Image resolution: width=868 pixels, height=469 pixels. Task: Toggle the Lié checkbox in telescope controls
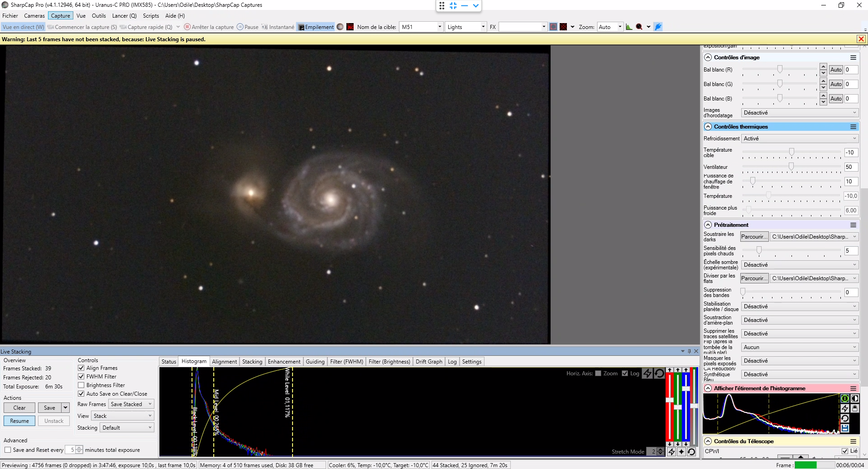pyautogui.click(x=844, y=451)
